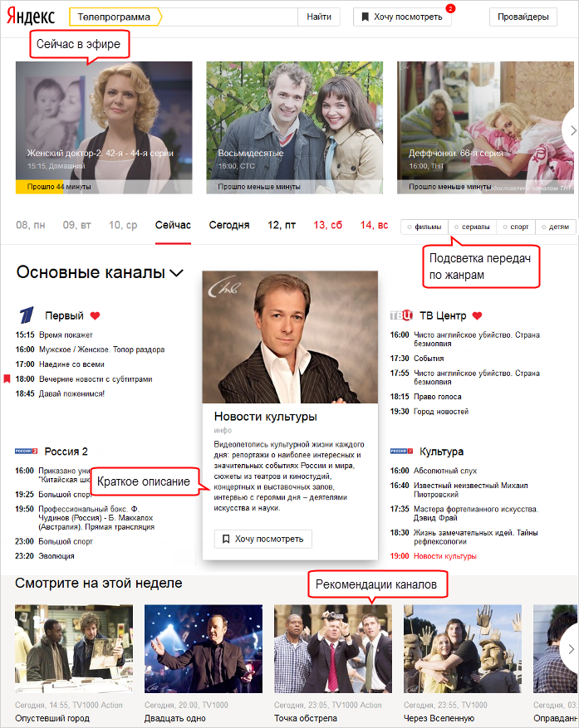Open Женский доктор-2 program thumbnail
Viewport: 579px width, 728px height.
[104, 128]
